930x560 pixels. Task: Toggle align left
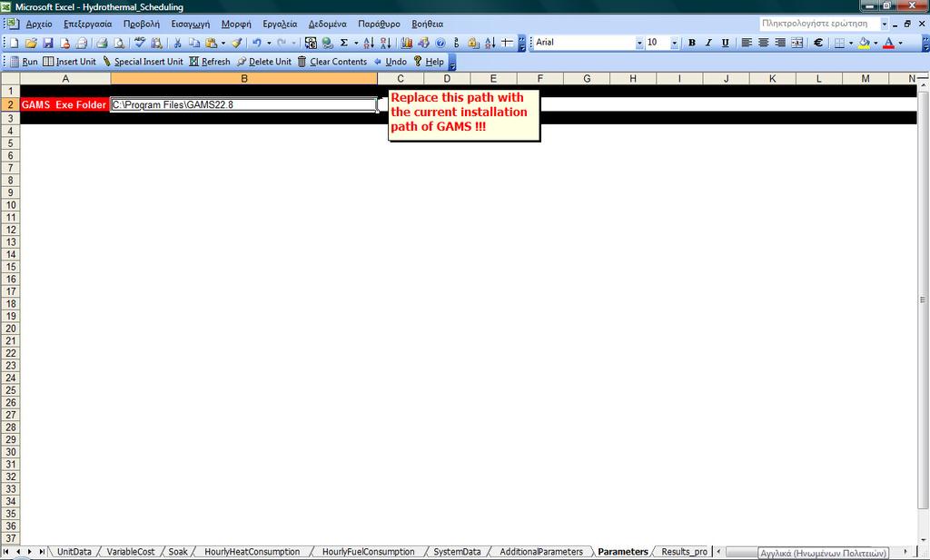coord(747,43)
